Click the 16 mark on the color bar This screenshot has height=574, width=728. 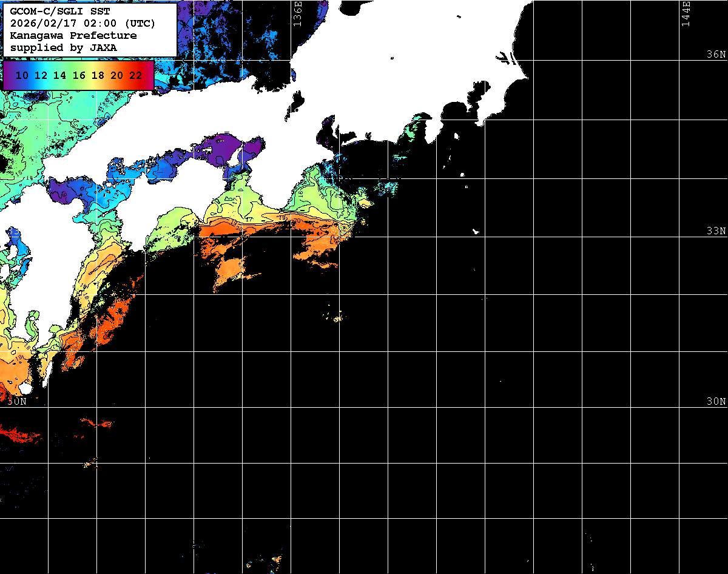[79, 75]
